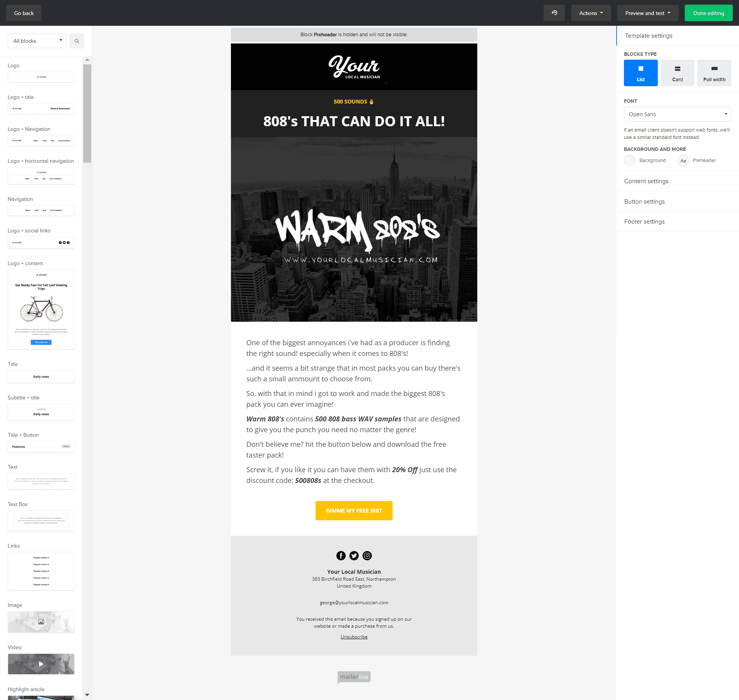Click the Unsubscribe link in the footer
Viewport: 739px width, 700px height.
(354, 637)
